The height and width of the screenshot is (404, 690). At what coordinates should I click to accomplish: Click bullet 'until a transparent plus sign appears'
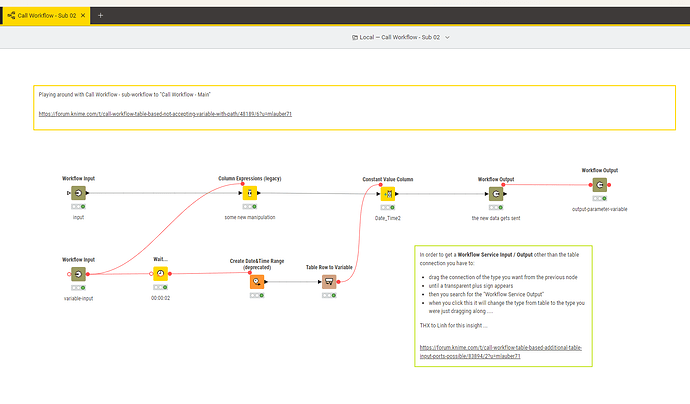(x=471, y=286)
